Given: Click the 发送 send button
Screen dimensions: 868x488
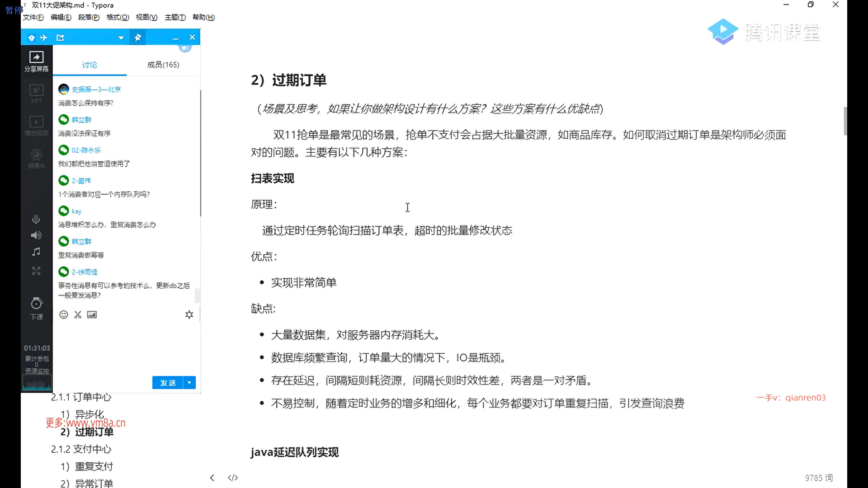Looking at the screenshot, I should coord(168,383).
